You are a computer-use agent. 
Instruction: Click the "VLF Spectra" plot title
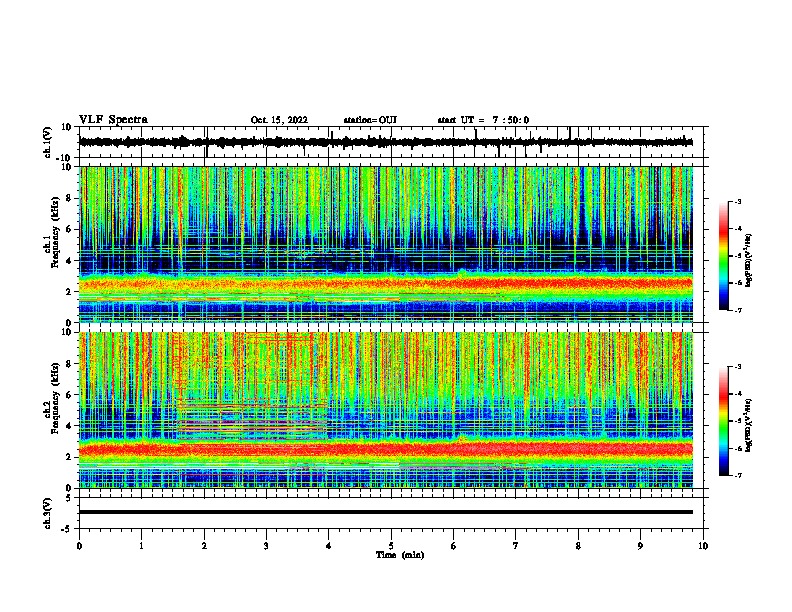(113, 120)
